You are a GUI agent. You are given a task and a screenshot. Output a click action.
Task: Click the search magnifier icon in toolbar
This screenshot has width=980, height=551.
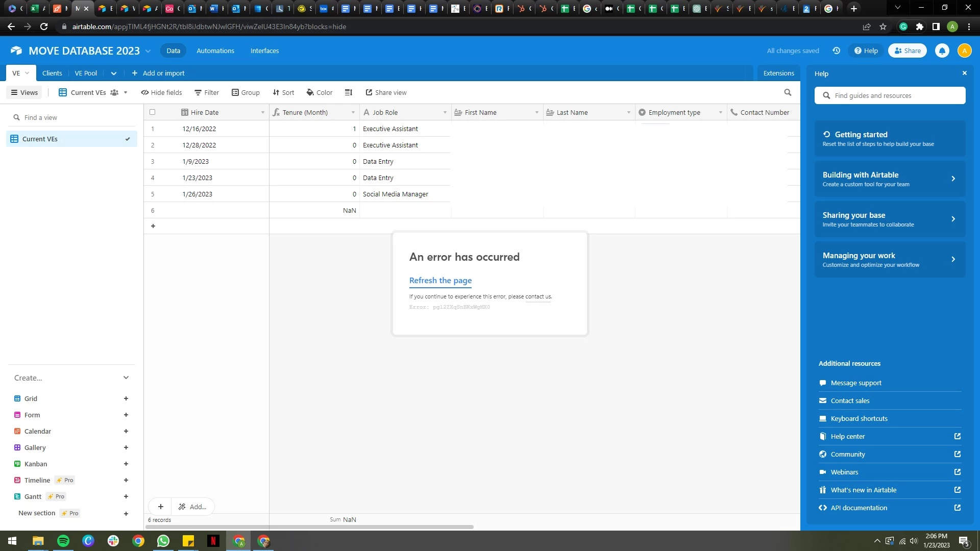click(788, 92)
